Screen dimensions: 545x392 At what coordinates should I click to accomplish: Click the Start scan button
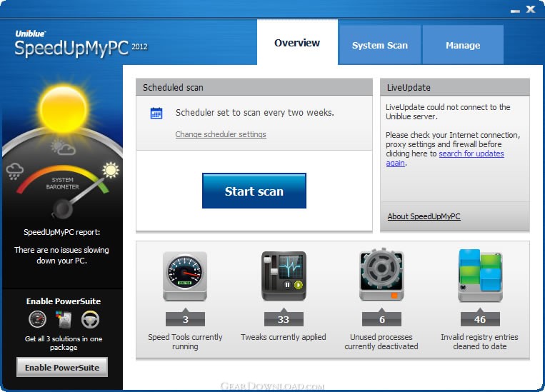click(254, 191)
